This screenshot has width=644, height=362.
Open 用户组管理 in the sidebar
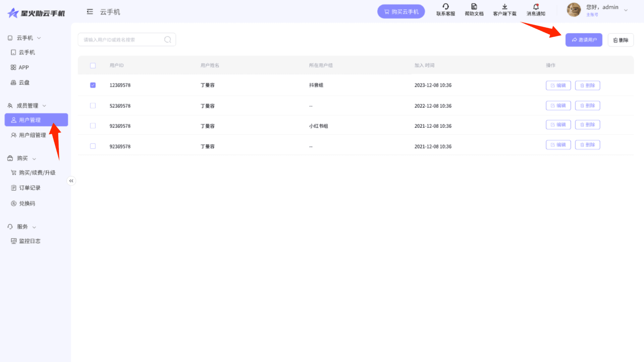click(32, 135)
